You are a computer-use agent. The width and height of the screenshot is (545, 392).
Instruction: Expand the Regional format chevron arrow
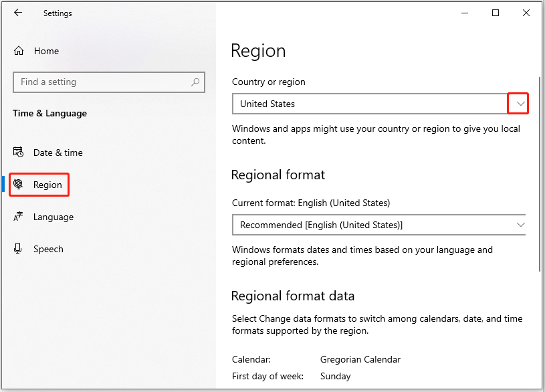(520, 225)
